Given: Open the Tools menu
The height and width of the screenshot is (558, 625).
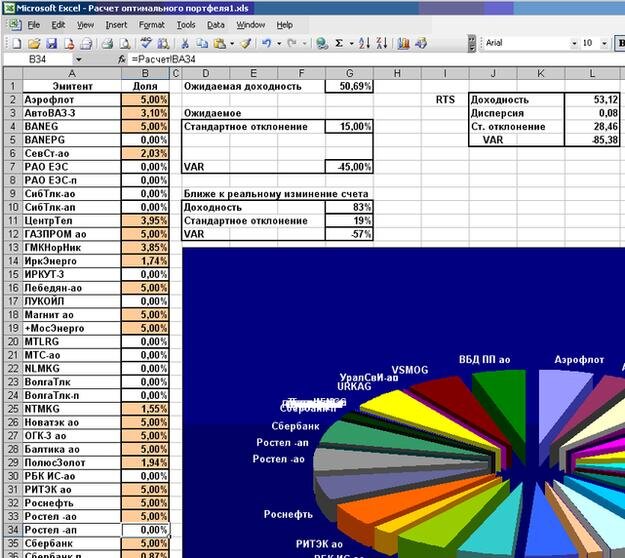Looking at the screenshot, I should [x=186, y=25].
